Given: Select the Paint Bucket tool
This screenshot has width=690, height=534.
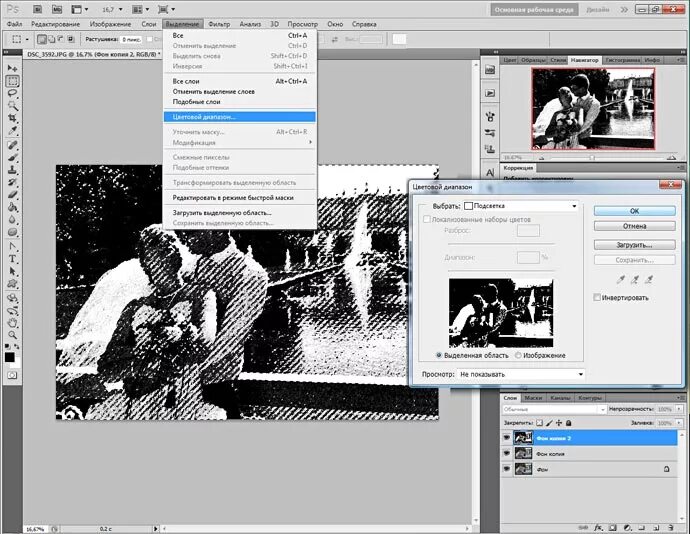Looking at the screenshot, I should coord(12,207).
